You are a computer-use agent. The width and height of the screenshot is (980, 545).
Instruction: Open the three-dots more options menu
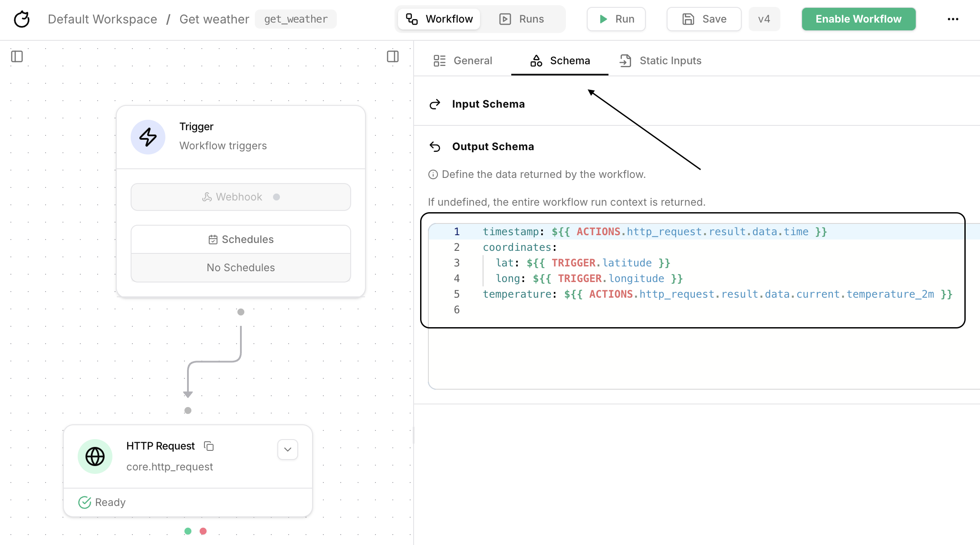pos(953,19)
